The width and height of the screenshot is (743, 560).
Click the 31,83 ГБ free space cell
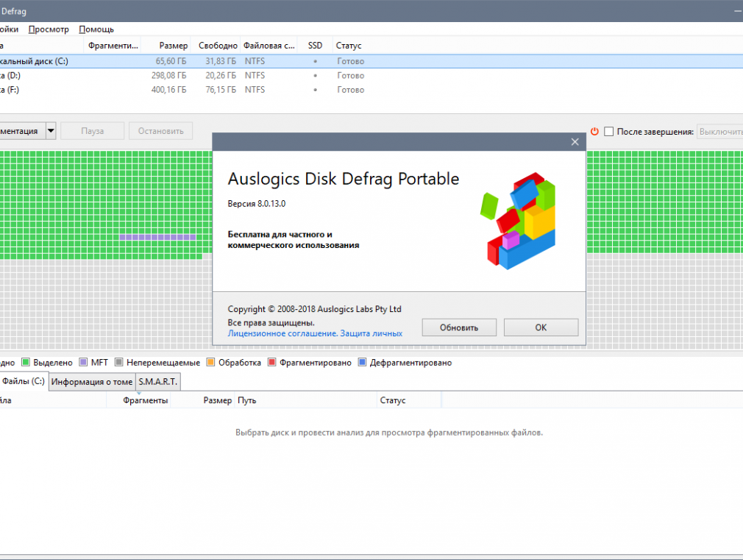coord(221,61)
